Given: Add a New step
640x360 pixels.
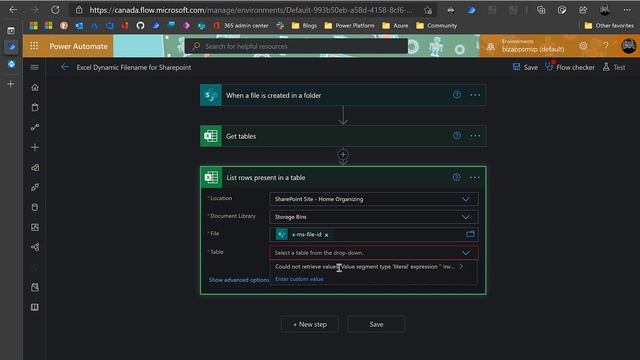Looking at the screenshot, I should [310, 324].
